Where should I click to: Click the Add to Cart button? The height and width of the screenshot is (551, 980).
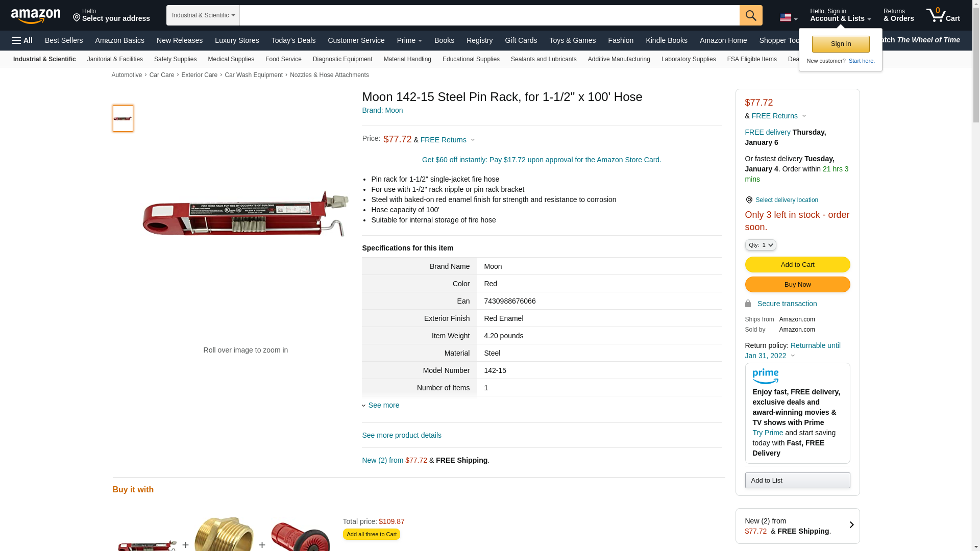(x=797, y=264)
